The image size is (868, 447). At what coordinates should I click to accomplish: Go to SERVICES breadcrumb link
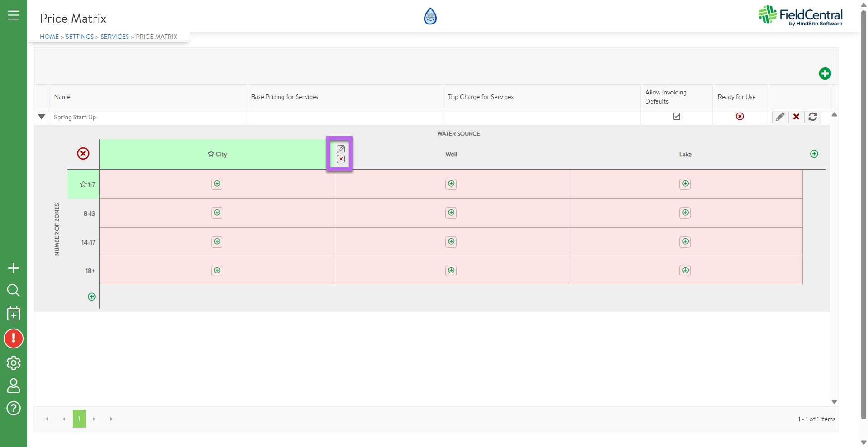pos(114,37)
